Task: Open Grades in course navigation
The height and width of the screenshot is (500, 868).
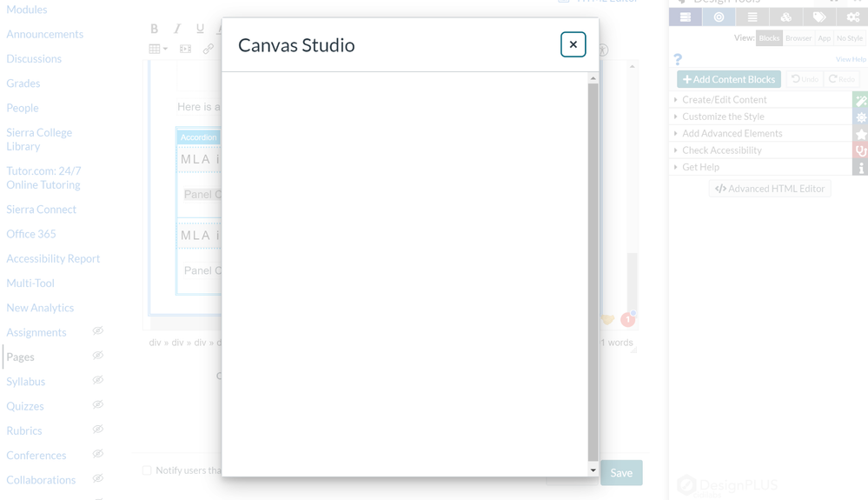Action: tap(23, 83)
